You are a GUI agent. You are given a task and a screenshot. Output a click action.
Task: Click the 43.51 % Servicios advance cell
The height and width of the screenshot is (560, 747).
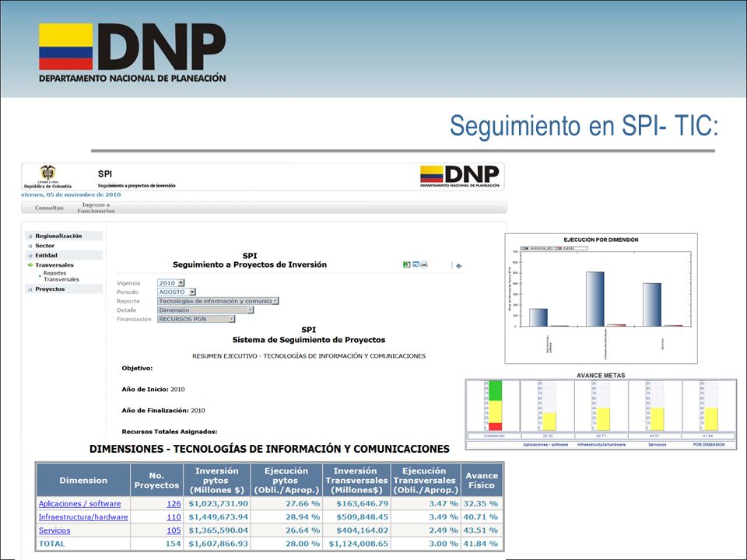[x=480, y=530]
